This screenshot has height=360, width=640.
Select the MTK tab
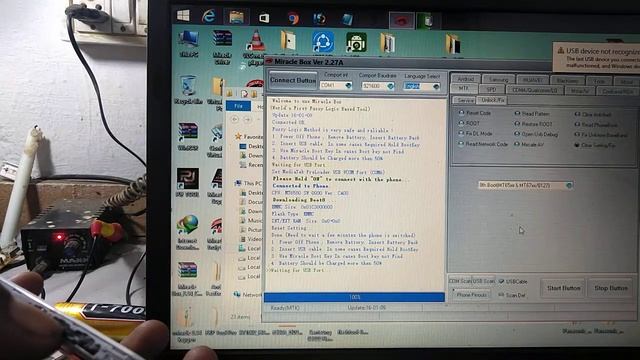[x=464, y=88]
